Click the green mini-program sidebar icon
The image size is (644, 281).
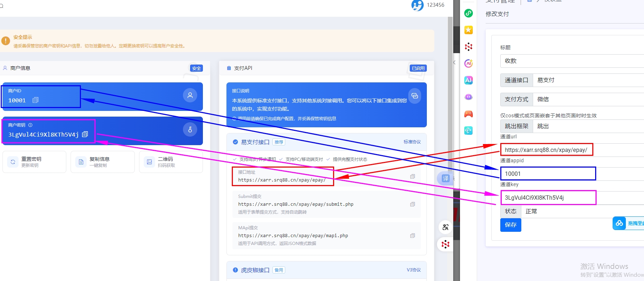pos(468,13)
